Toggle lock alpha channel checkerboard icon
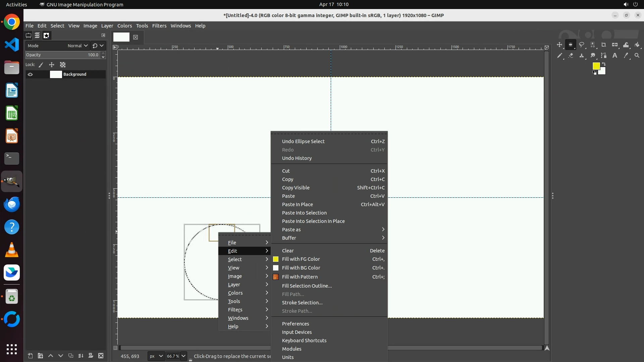 (x=63, y=65)
